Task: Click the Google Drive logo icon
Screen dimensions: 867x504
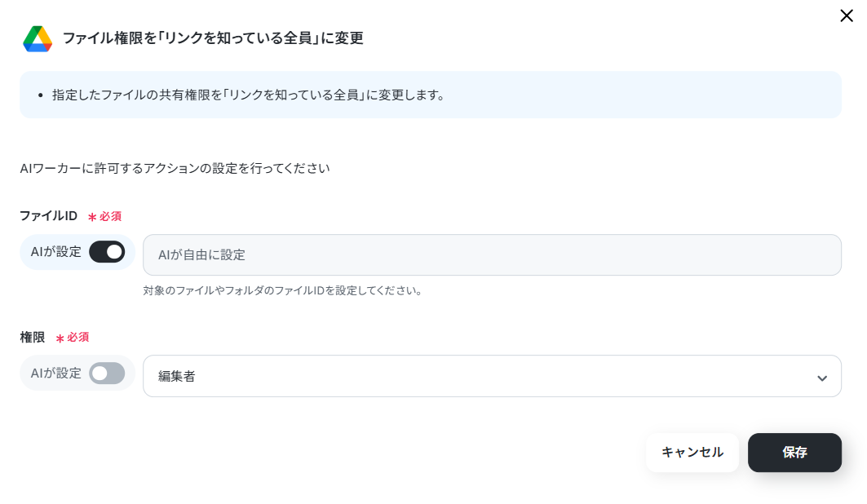Action: [38, 38]
